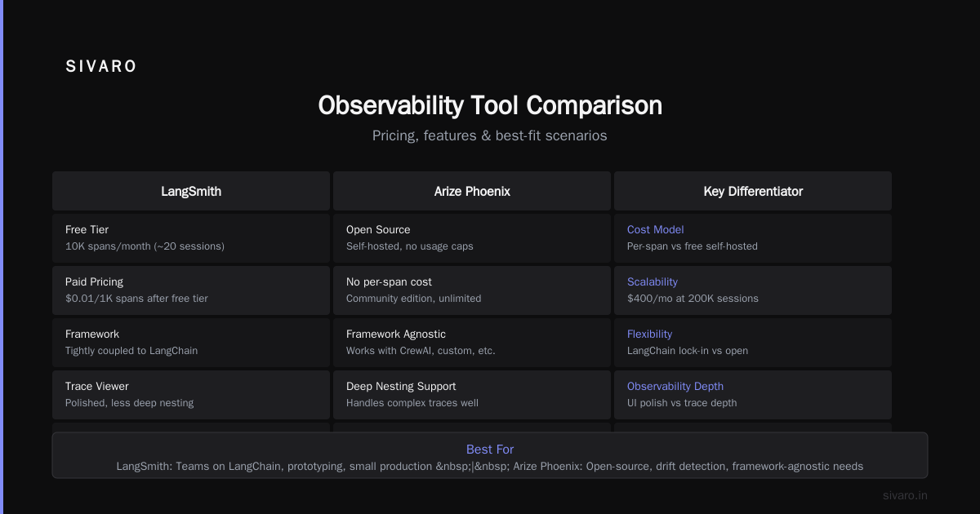The height and width of the screenshot is (514, 980).
Task: Select the LangSmith column header
Action: 191,191
